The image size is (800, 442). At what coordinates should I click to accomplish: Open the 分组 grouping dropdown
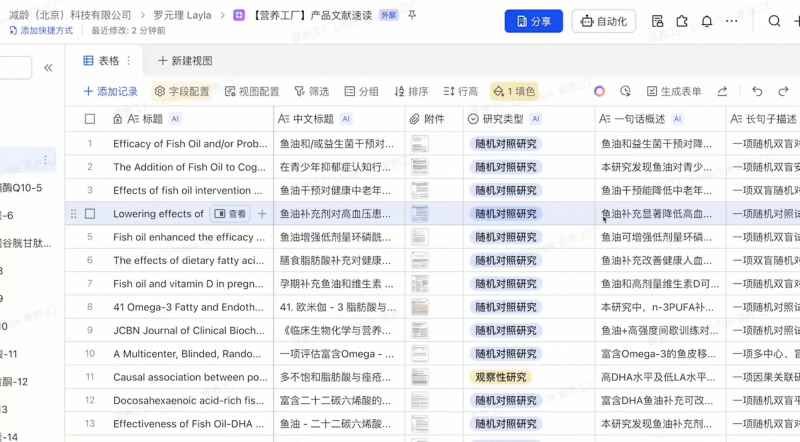(361, 91)
